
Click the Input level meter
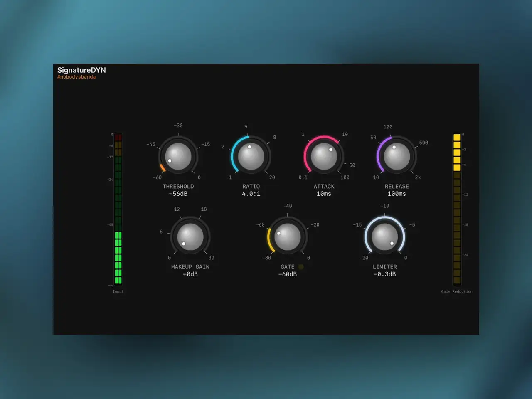[x=118, y=209]
